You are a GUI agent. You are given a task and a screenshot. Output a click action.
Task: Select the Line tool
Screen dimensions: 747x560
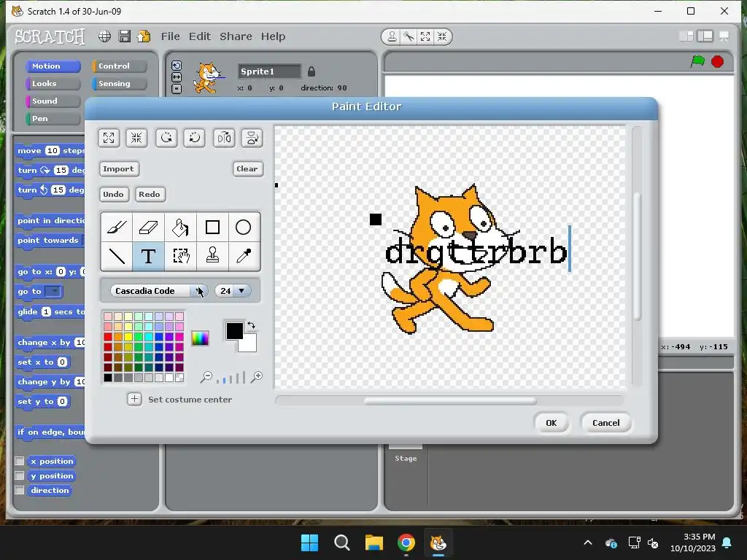pos(117,256)
